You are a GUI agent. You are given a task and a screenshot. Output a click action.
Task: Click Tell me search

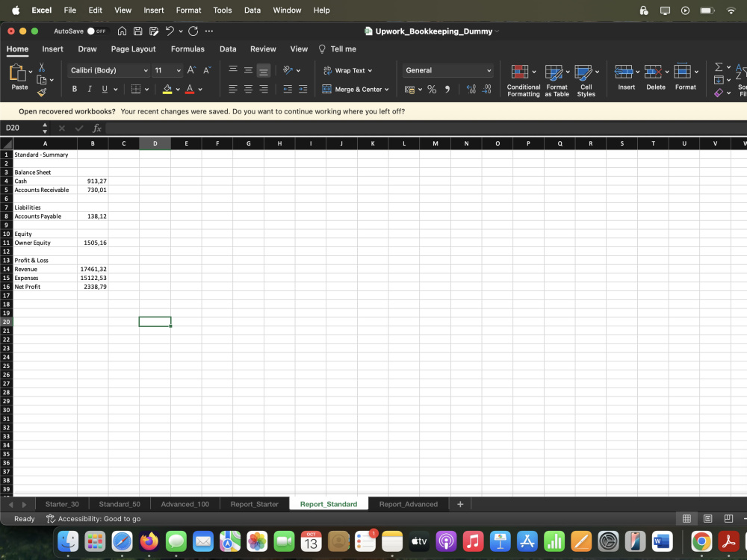[x=338, y=49]
